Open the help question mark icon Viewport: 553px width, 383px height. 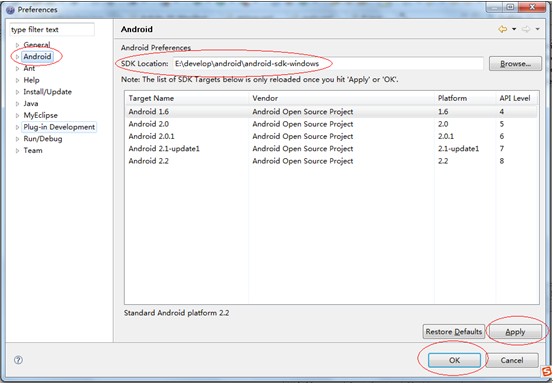(18, 360)
